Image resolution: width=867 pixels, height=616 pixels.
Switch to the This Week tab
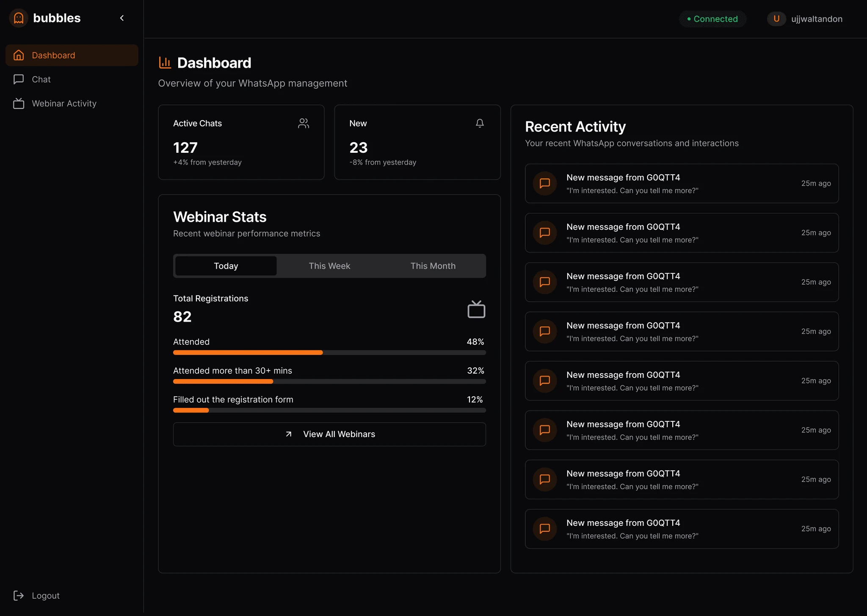coord(329,266)
